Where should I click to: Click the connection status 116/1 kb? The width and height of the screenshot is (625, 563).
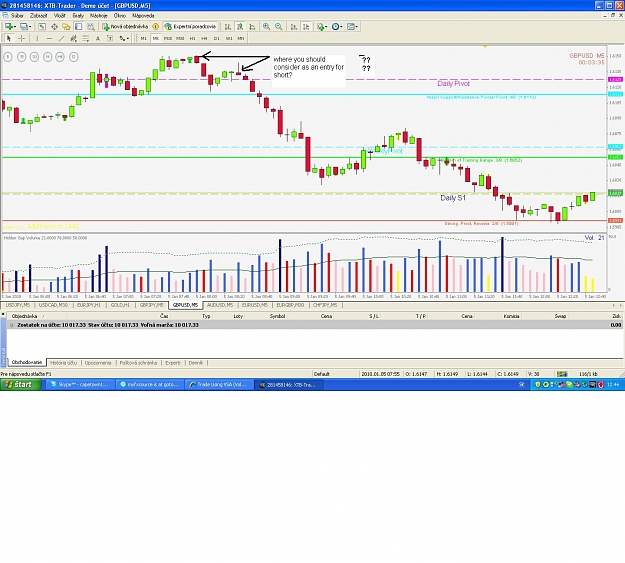coord(588,374)
